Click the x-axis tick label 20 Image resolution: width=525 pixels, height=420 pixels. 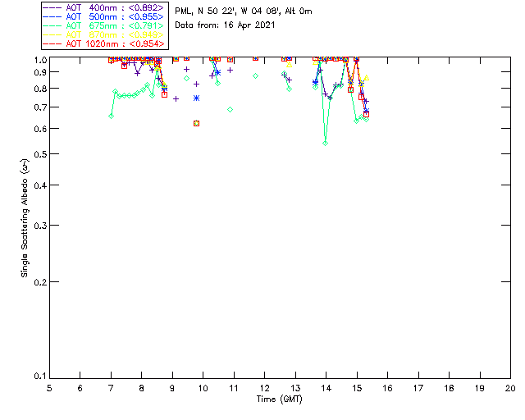(x=510, y=388)
